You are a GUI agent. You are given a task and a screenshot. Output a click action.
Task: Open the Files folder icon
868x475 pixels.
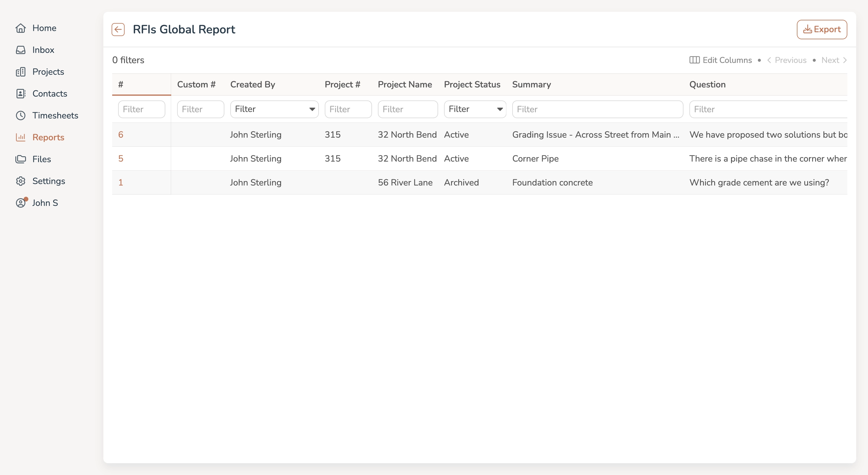[21, 159]
